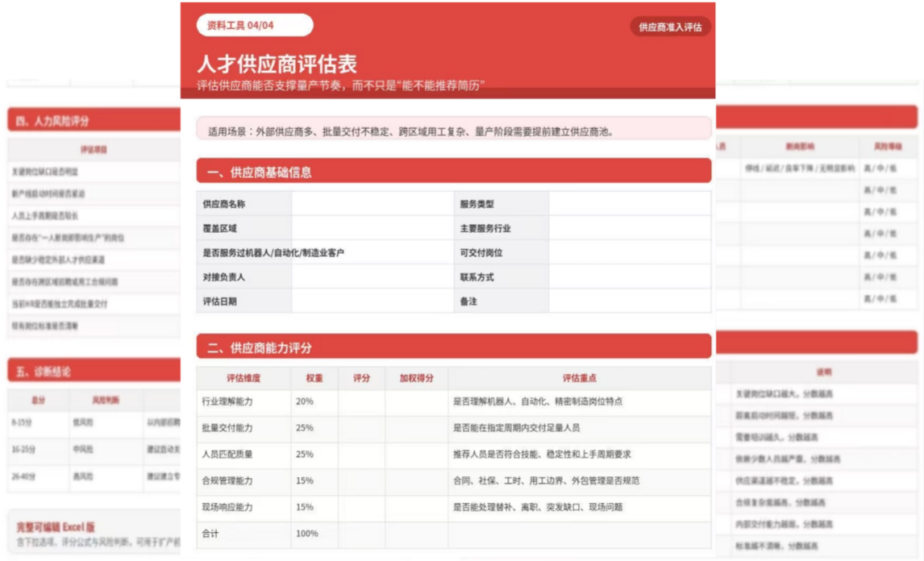Click the empty 主要服务行业 value cell
This screenshot has width=924, height=561.
click(630, 228)
